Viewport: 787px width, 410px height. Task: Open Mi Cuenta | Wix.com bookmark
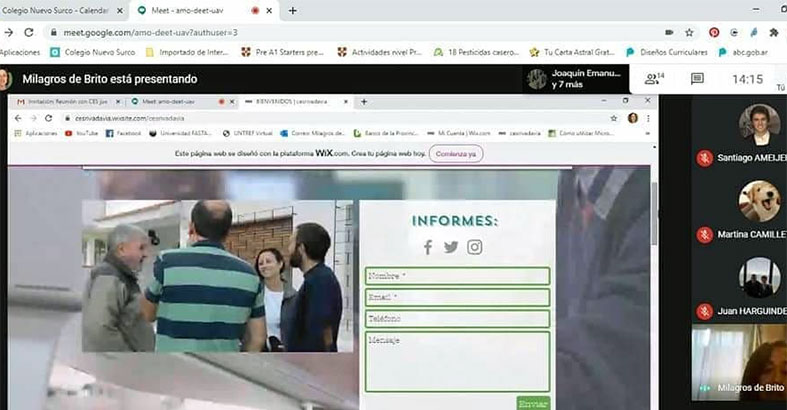coord(458,133)
